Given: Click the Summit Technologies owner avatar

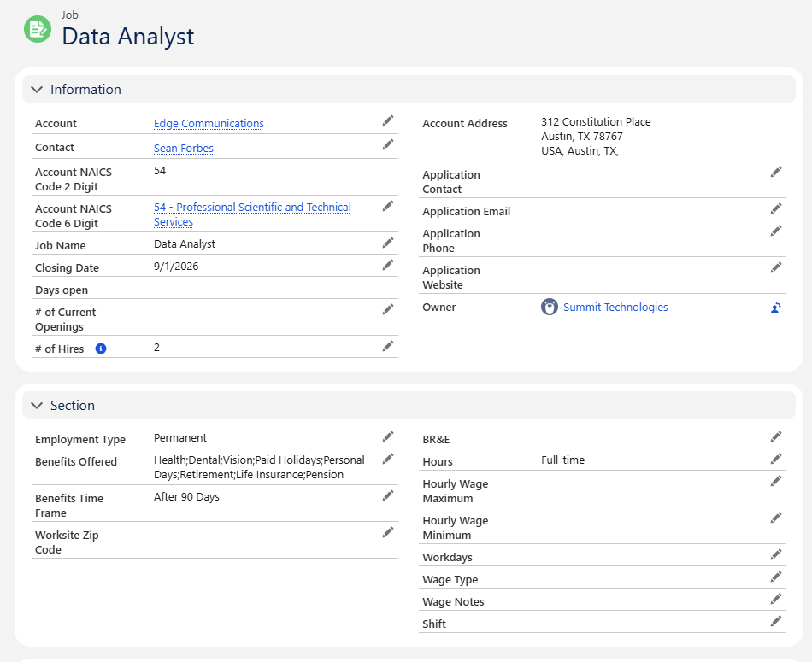Looking at the screenshot, I should [550, 307].
